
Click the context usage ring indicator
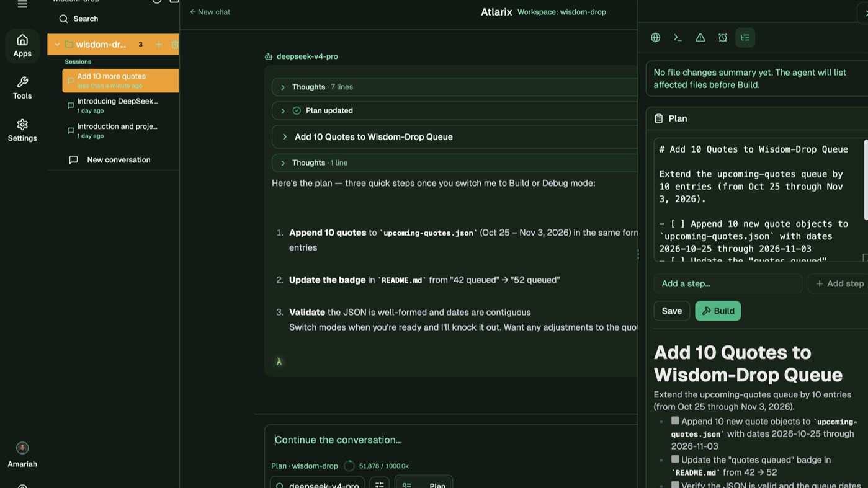pos(349,466)
